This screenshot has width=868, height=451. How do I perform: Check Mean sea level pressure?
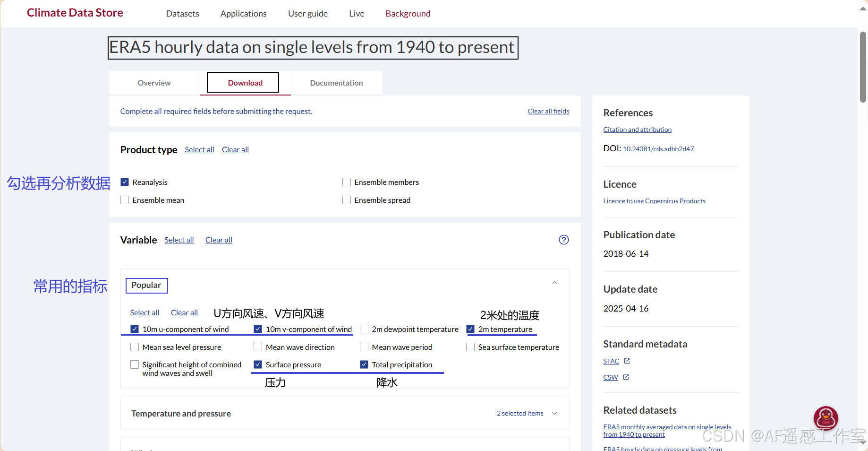[x=135, y=347]
